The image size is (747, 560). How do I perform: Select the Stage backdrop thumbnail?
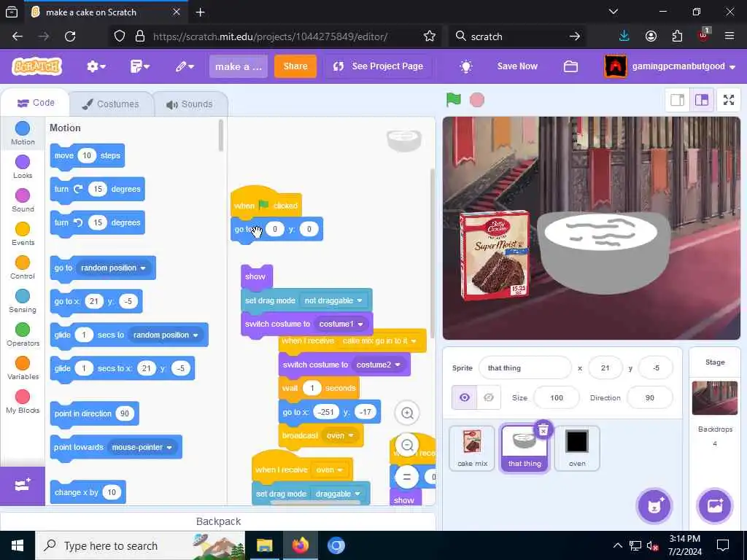point(715,397)
